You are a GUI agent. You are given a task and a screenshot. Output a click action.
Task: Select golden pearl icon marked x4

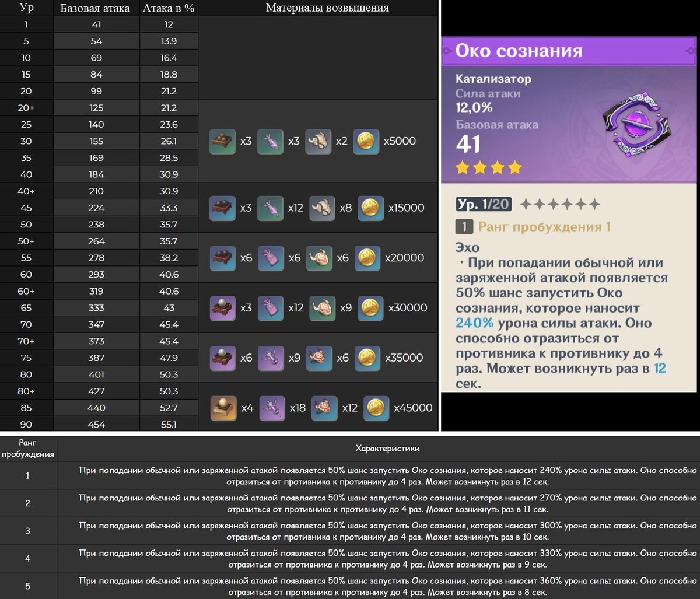tap(223, 408)
